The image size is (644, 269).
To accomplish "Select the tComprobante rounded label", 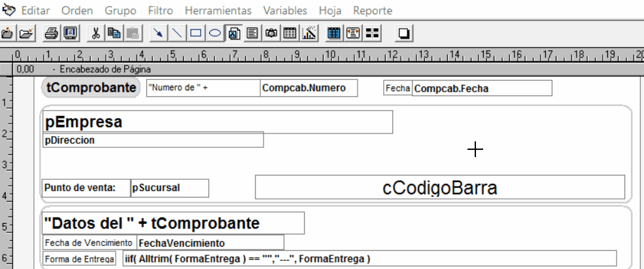I will pos(91,88).
